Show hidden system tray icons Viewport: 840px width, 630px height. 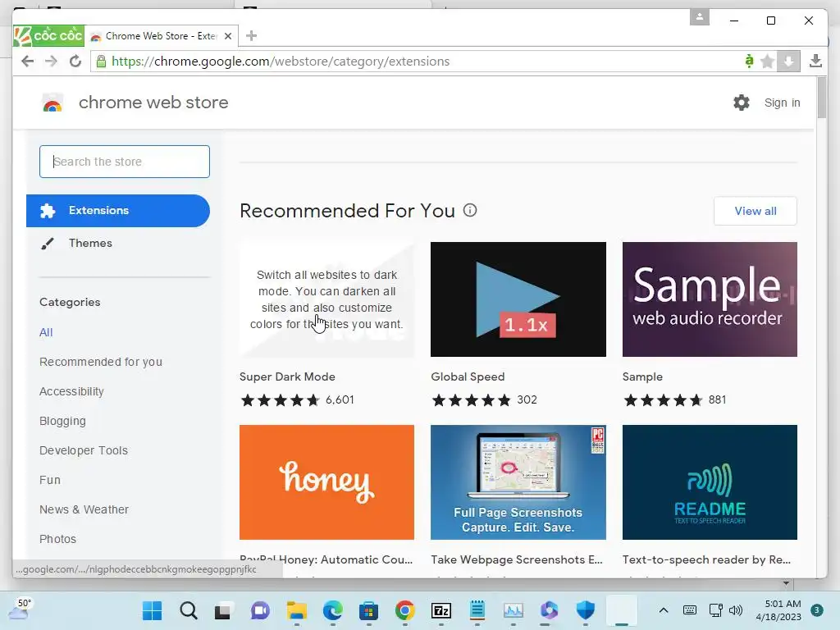click(663, 610)
